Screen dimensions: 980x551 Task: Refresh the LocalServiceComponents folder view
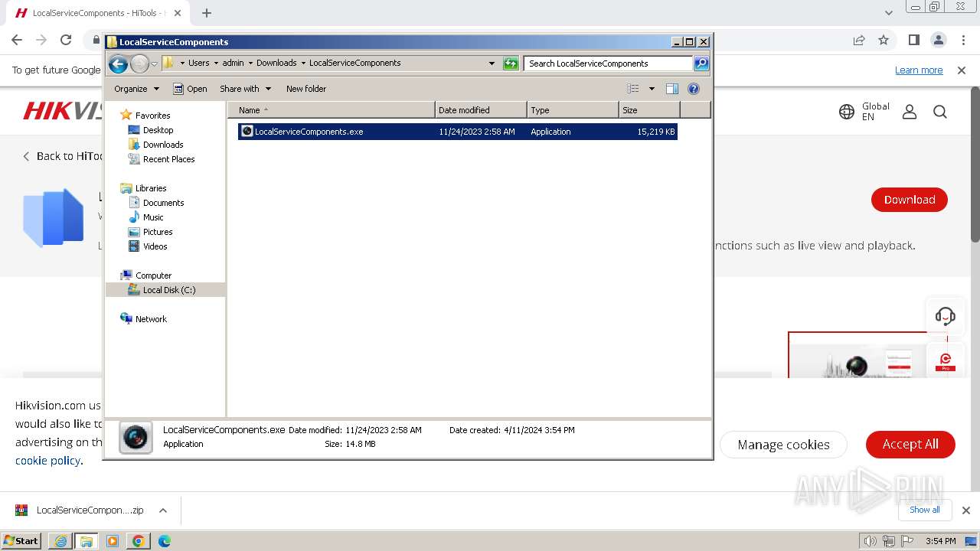(x=511, y=64)
